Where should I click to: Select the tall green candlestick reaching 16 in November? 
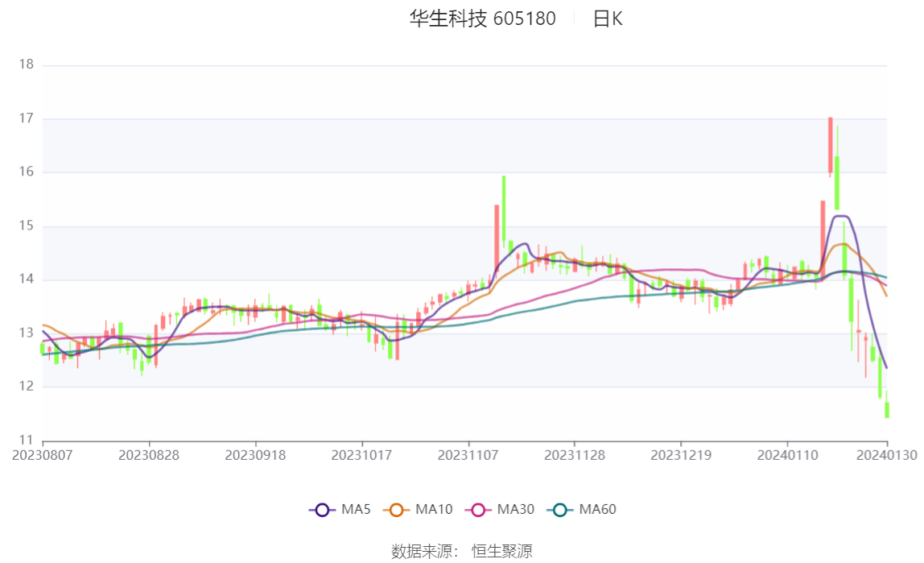pyautogui.click(x=504, y=211)
